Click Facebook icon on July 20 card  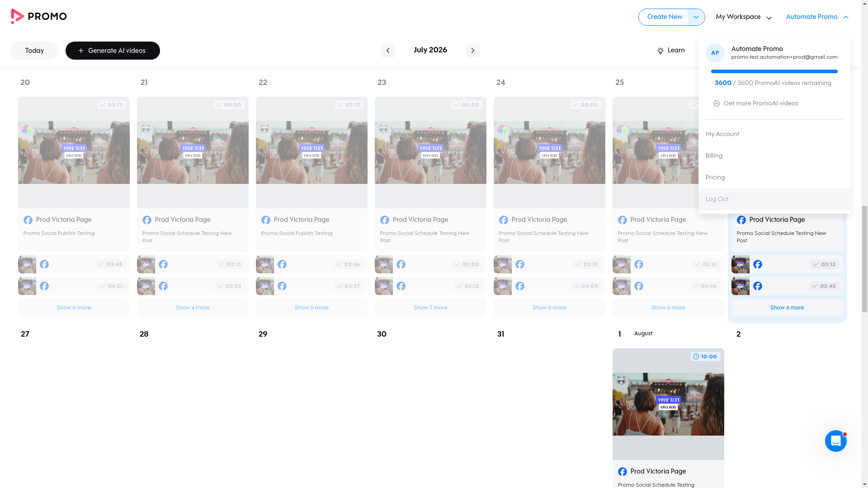click(x=28, y=220)
